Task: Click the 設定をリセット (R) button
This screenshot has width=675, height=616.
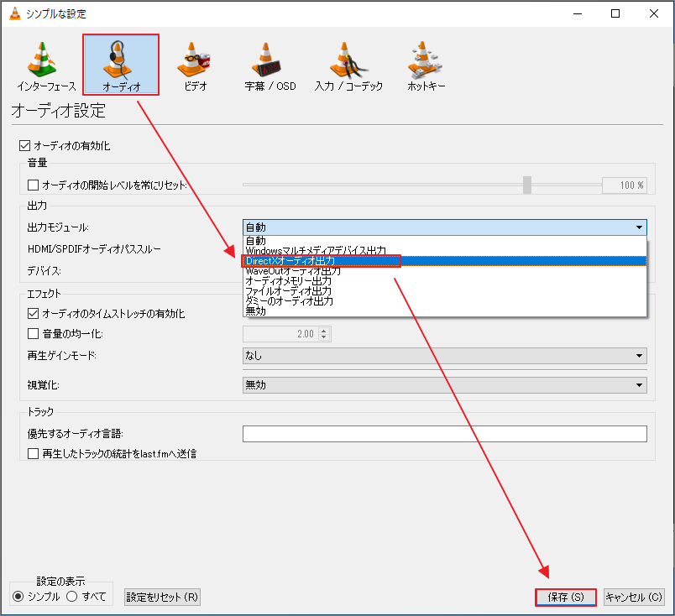Action: (162, 597)
